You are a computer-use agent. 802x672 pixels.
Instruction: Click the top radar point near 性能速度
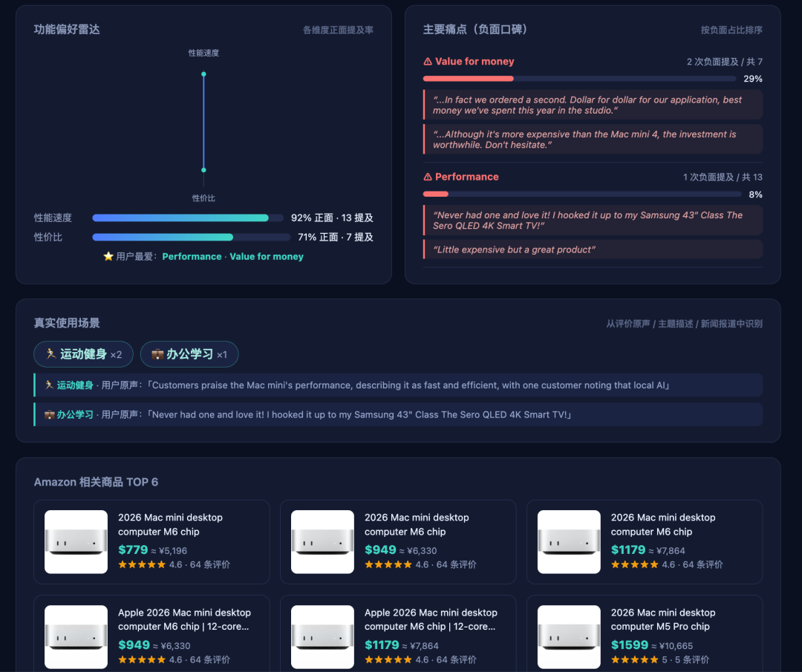tap(203, 74)
